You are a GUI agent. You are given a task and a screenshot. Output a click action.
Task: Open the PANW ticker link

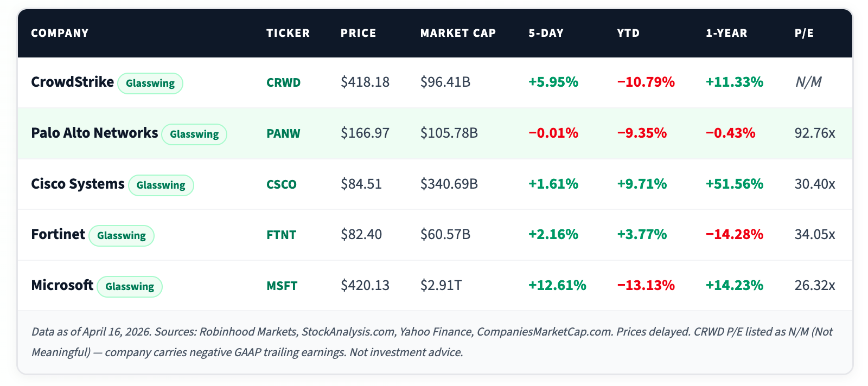283,133
